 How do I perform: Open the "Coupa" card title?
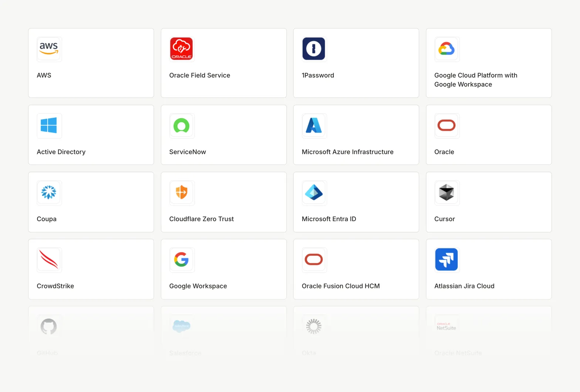[x=47, y=219]
